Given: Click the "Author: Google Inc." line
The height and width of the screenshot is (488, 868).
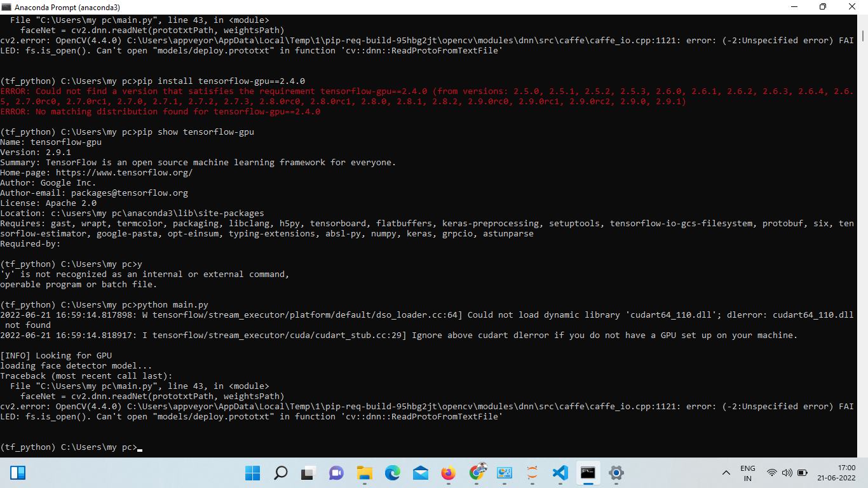Looking at the screenshot, I should (x=48, y=183).
